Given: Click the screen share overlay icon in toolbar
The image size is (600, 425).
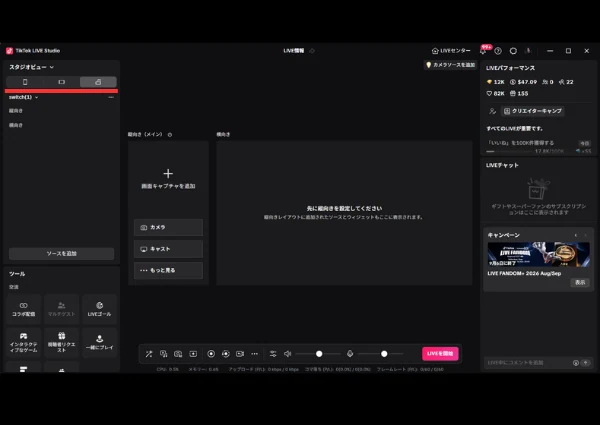Looking at the screenshot, I should pos(163,354).
